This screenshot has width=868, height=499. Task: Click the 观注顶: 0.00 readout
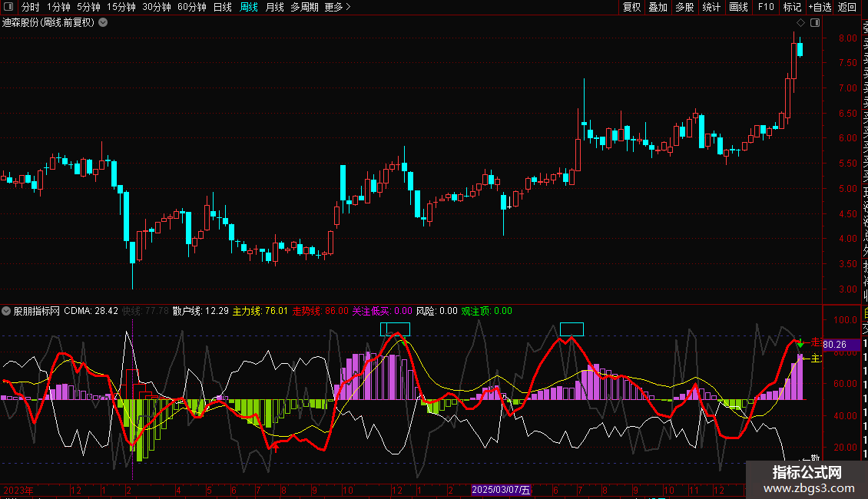coord(486,311)
